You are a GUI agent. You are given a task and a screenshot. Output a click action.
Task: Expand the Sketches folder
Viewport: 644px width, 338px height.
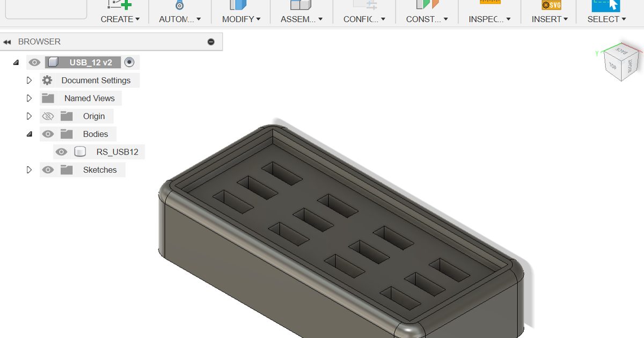pos(29,170)
